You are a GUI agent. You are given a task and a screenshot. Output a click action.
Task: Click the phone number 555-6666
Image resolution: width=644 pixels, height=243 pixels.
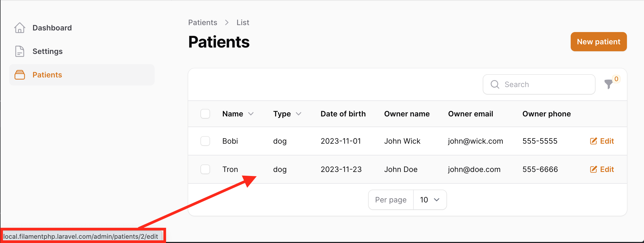(540, 169)
